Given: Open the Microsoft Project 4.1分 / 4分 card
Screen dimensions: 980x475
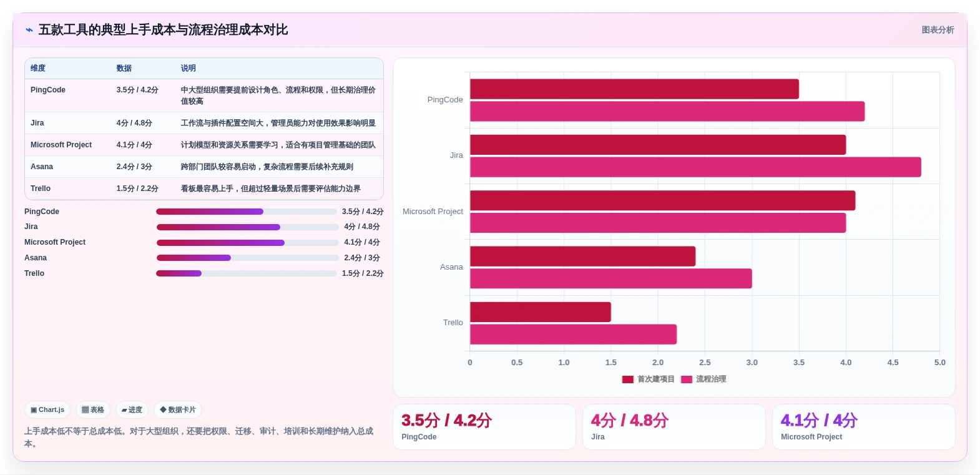Looking at the screenshot, I should coord(864,427).
